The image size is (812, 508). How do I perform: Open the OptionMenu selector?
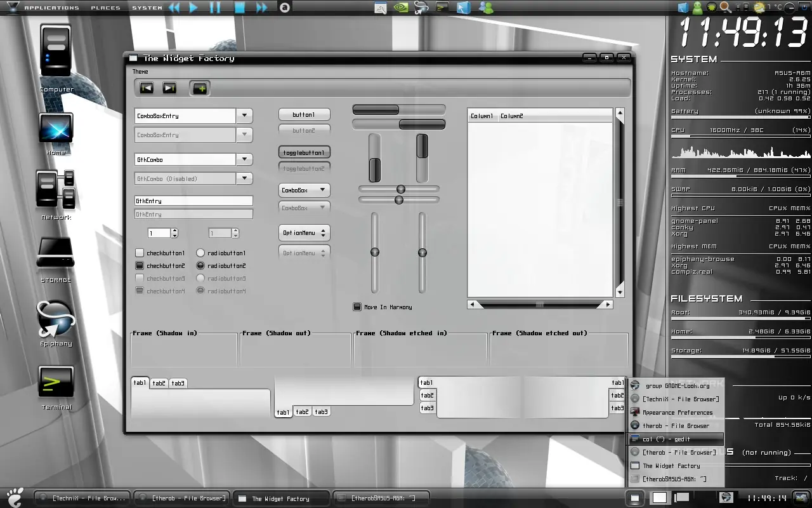click(304, 233)
